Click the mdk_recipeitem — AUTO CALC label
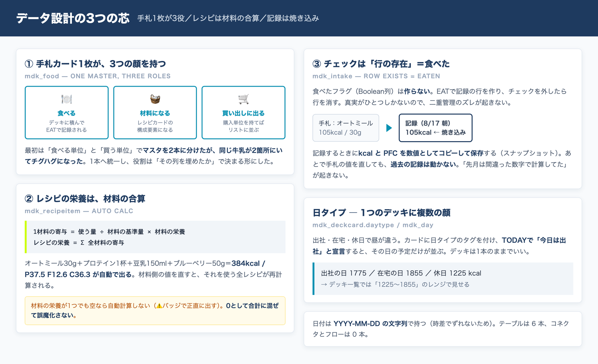Screen dimensions: 598x364 pyautogui.click(x=79, y=211)
